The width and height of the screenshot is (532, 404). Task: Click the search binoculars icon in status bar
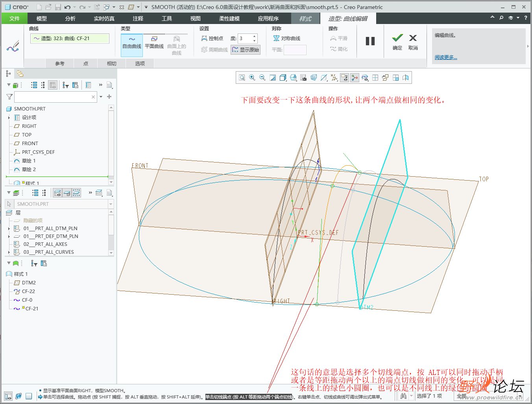click(x=403, y=396)
